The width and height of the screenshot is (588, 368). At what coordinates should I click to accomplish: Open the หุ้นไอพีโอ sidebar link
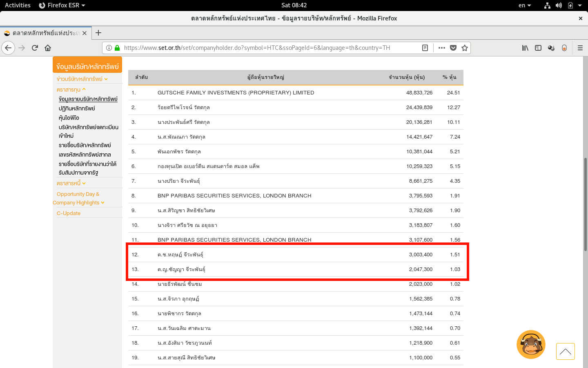click(69, 118)
